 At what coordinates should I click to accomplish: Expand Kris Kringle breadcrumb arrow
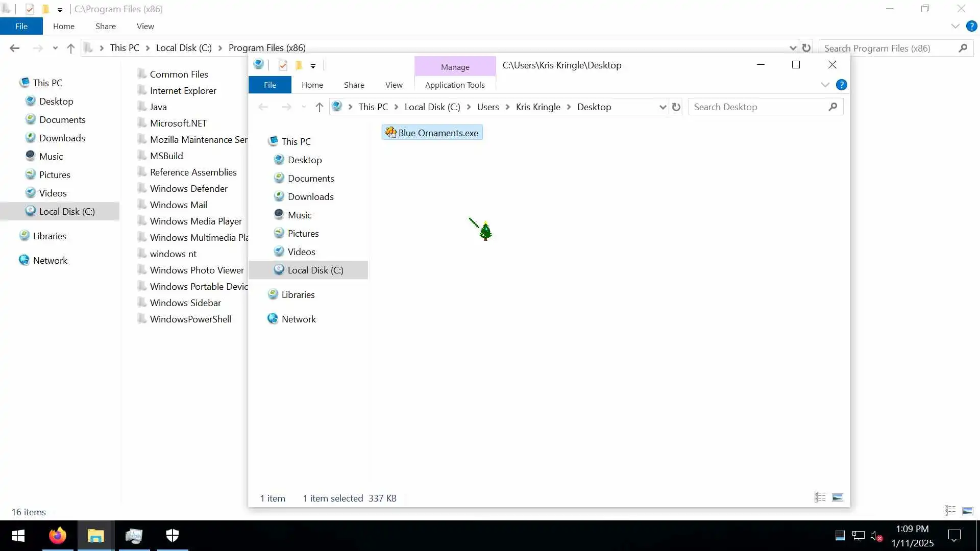[569, 107]
